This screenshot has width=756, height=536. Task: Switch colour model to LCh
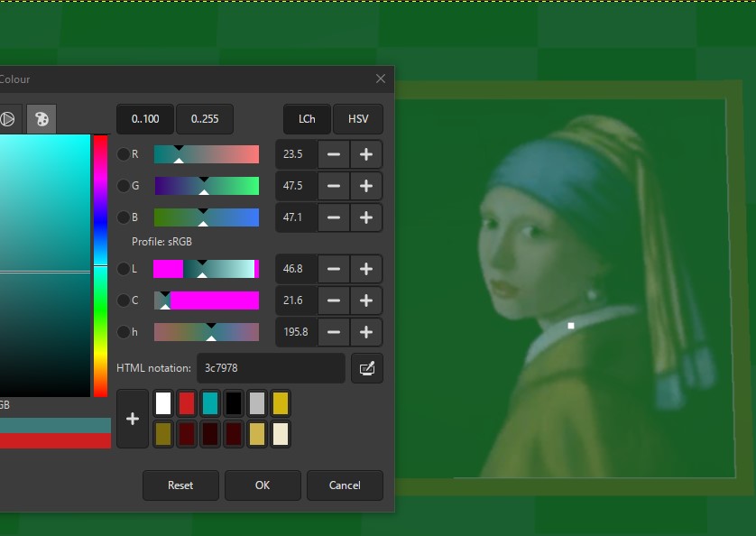point(307,119)
